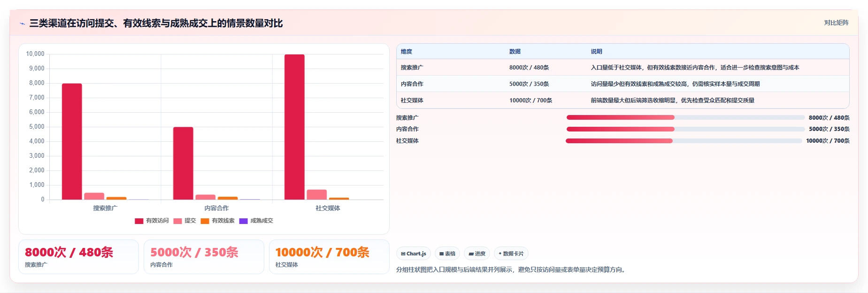Click the footer note starting 分组柱状图
Viewport: 868px width, 293px height.
click(512, 270)
